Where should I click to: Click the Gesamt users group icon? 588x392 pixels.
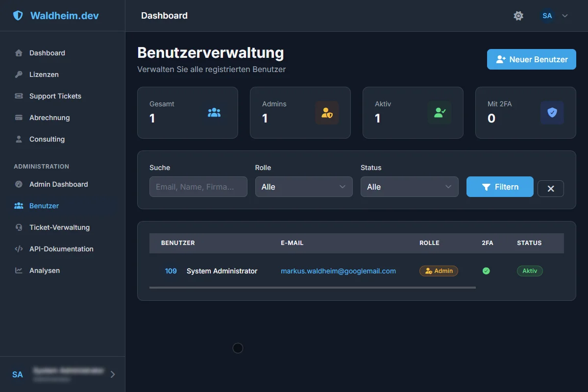214,113
